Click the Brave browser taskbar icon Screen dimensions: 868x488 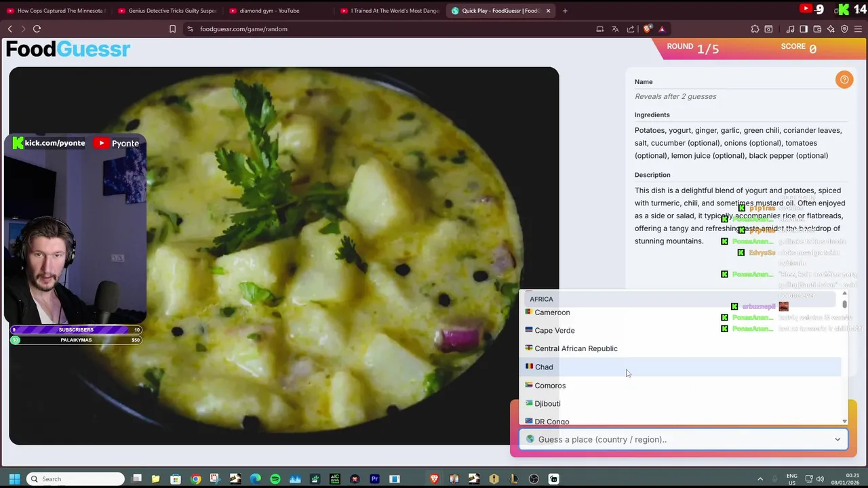(434, 479)
